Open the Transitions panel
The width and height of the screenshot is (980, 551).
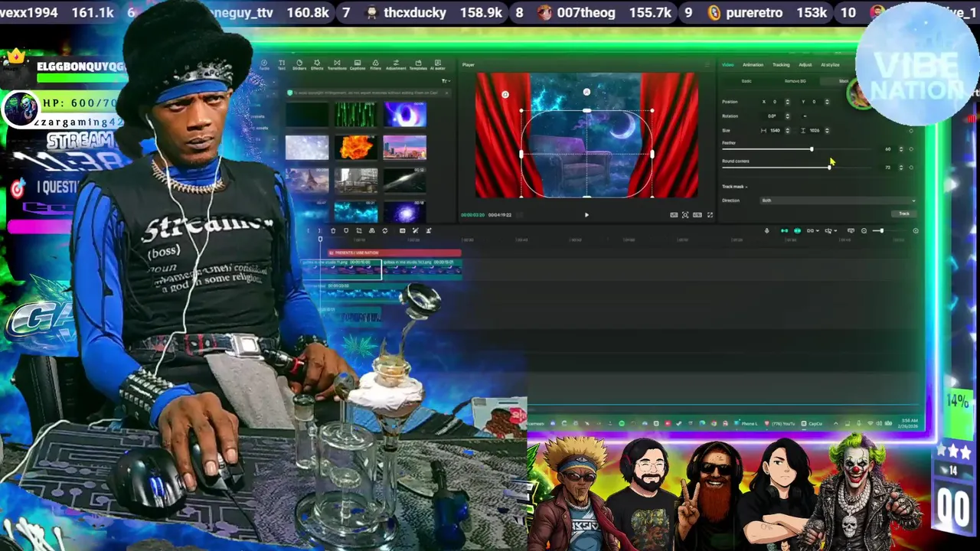coord(337,64)
